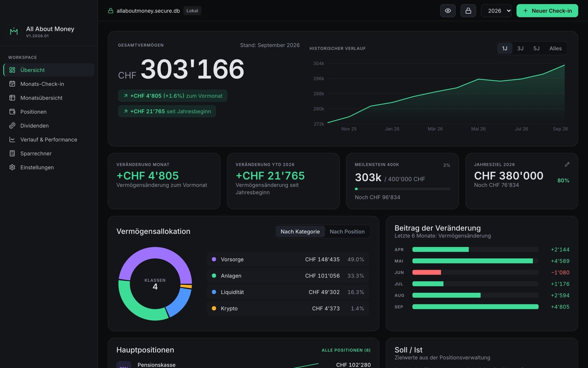Select the 5J chart range
Image resolution: width=588 pixels, height=368 pixels.
537,48
